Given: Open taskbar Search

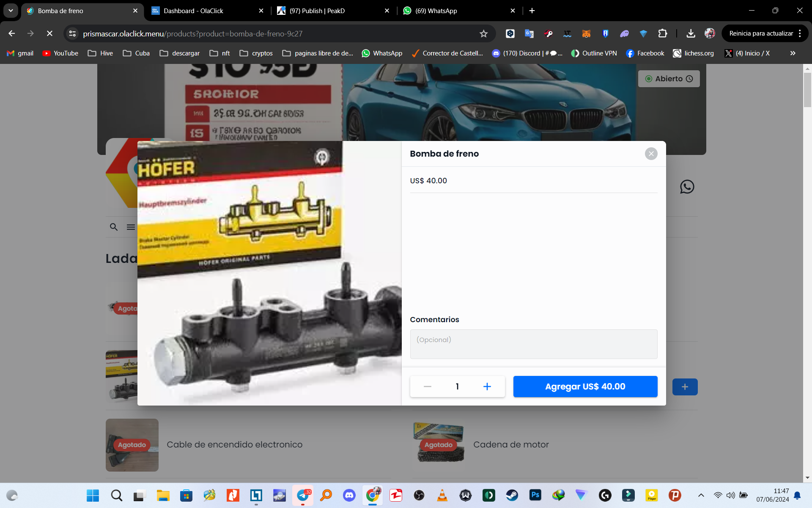Looking at the screenshot, I should pos(116,495).
